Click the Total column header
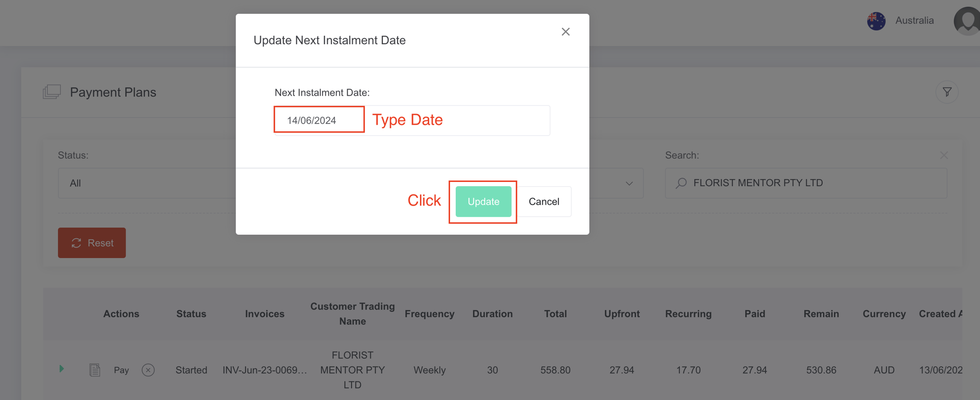This screenshot has height=400, width=980. [555, 314]
